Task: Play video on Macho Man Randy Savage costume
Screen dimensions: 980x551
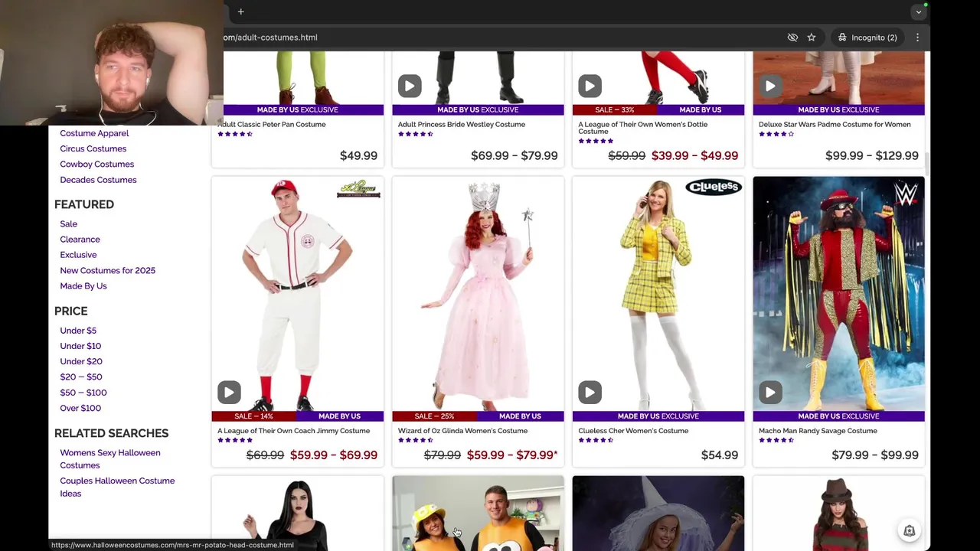Action: pyautogui.click(x=770, y=393)
